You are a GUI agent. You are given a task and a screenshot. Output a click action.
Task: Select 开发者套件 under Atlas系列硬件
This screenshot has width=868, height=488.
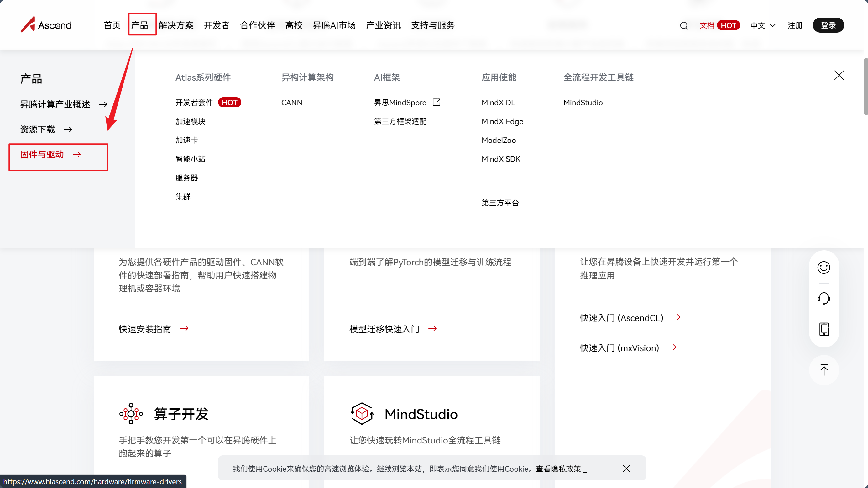pos(194,103)
